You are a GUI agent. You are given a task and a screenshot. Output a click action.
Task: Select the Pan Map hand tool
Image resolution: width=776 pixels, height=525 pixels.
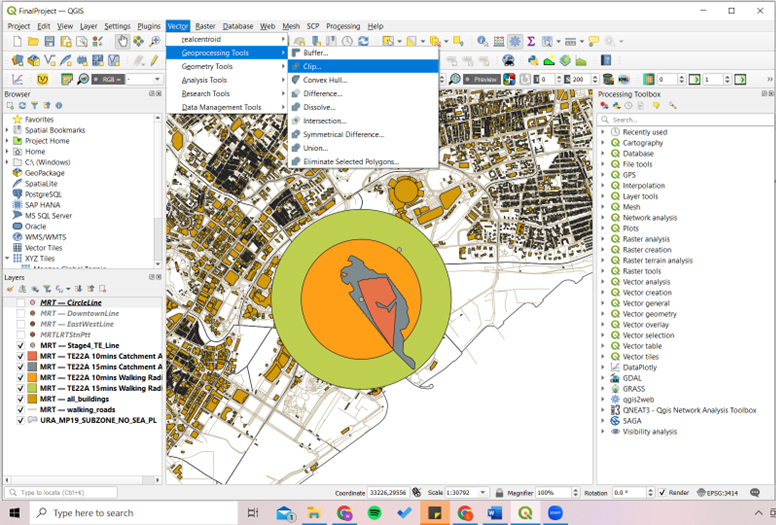pyautogui.click(x=121, y=41)
